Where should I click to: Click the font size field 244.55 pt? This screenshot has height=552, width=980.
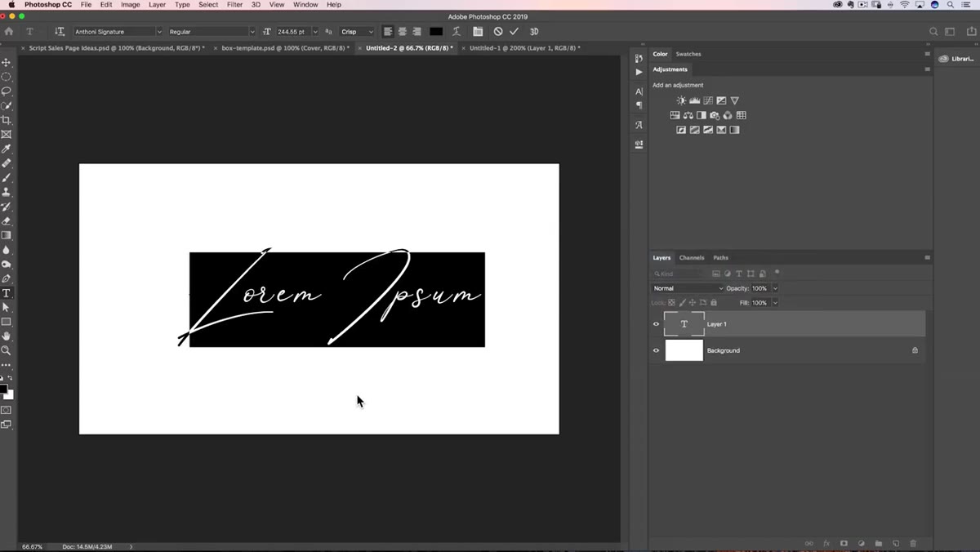click(x=292, y=32)
